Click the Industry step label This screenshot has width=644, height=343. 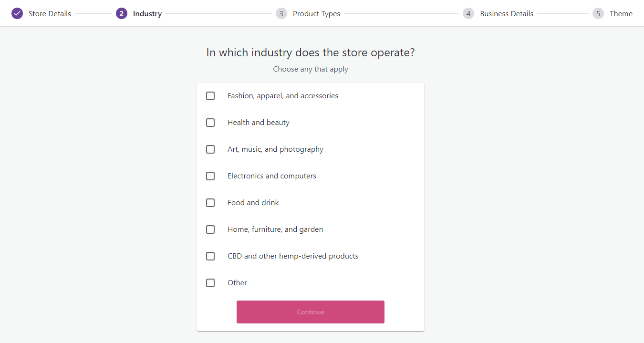point(147,13)
